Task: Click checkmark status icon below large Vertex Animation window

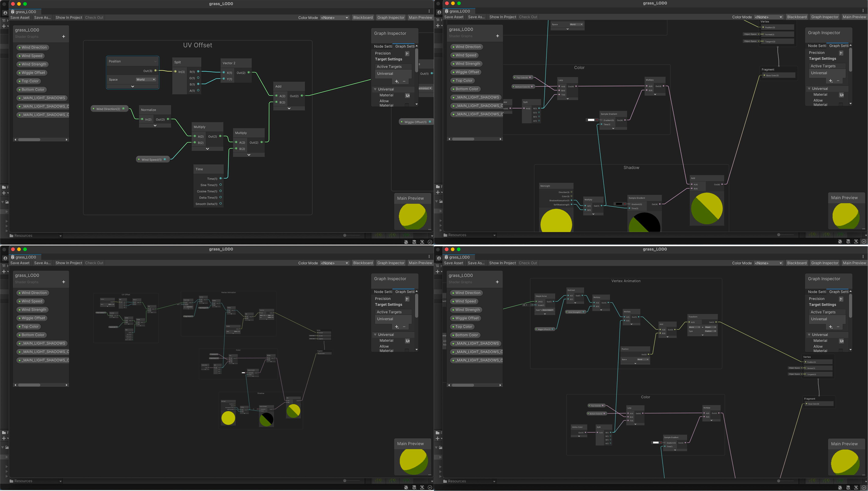Action: [864, 487]
